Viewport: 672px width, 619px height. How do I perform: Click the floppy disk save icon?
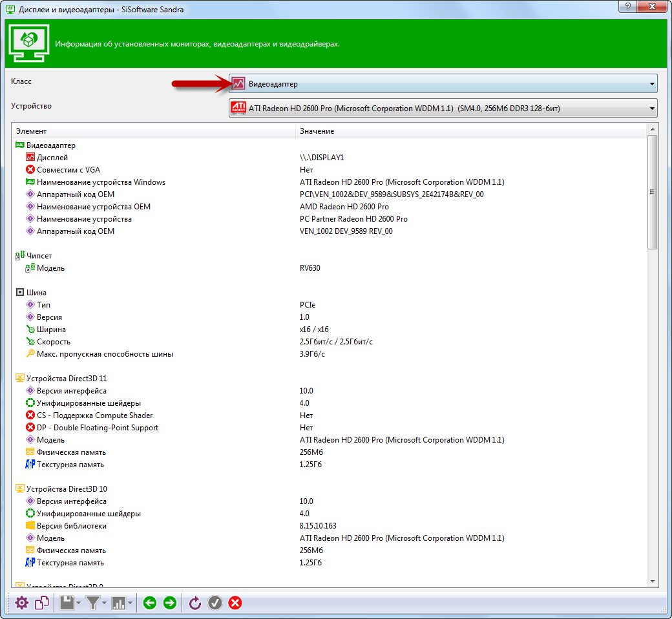pos(67,603)
